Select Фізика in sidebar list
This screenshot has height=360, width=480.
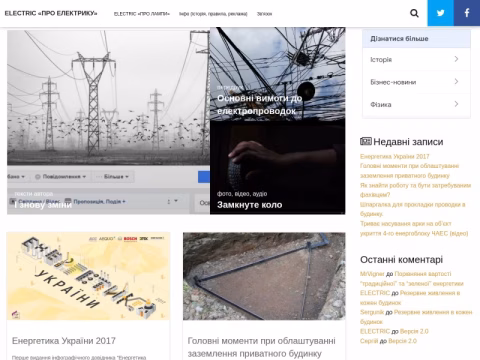416,105
